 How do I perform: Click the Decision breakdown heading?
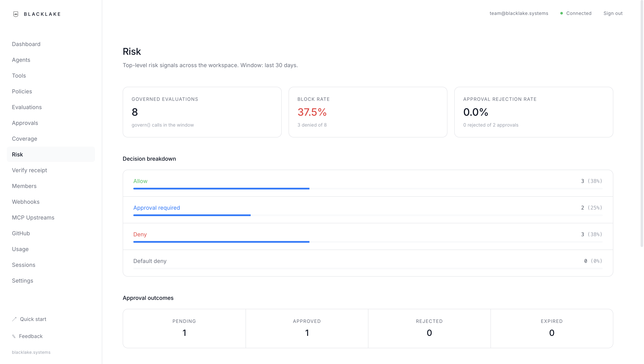coord(149,159)
